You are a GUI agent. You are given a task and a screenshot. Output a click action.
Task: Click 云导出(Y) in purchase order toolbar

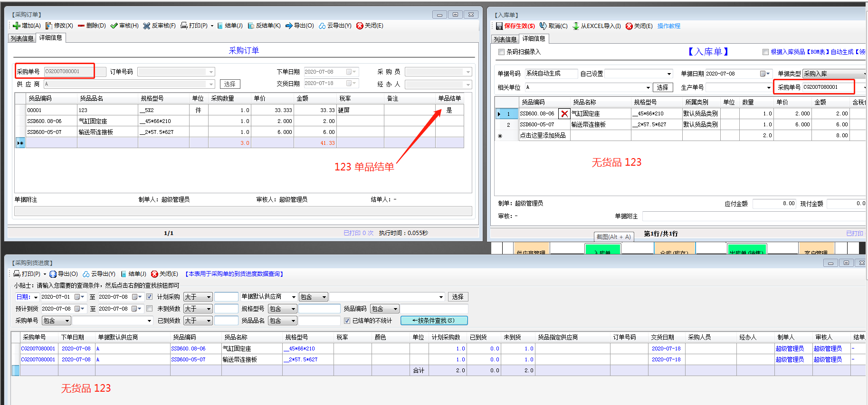tap(335, 26)
